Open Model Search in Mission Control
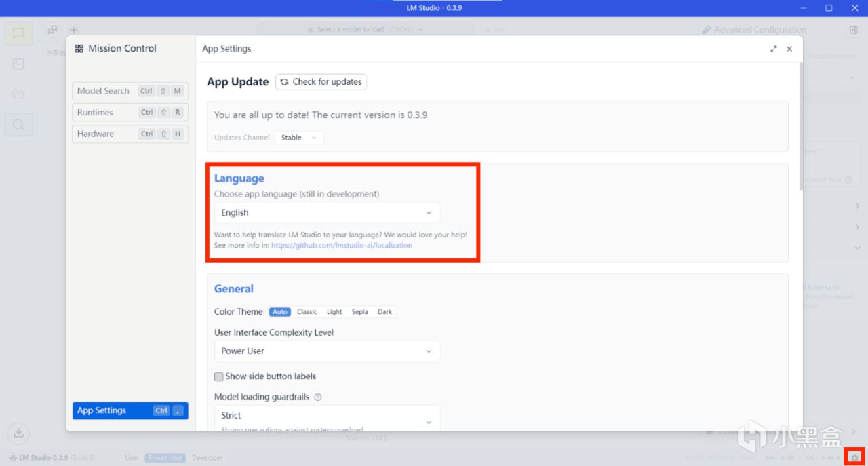The height and width of the screenshot is (466, 868). point(130,91)
